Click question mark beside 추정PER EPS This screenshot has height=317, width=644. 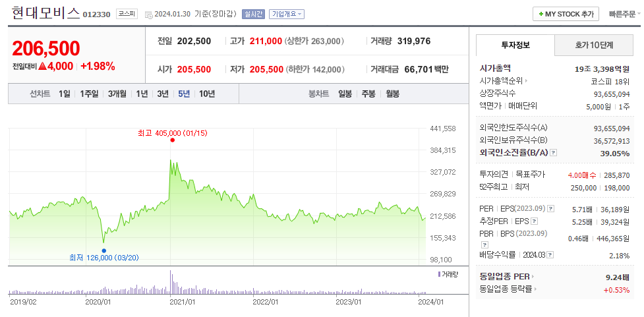[x=534, y=221]
